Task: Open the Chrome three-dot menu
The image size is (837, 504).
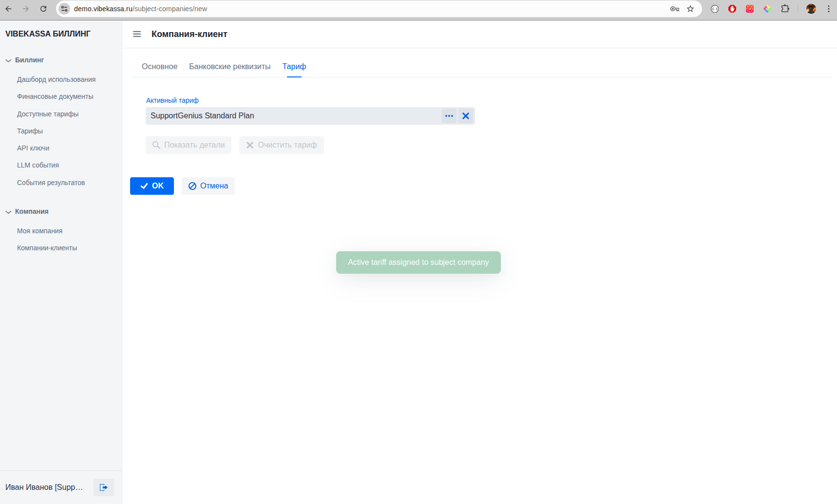Action: [x=828, y=9]
